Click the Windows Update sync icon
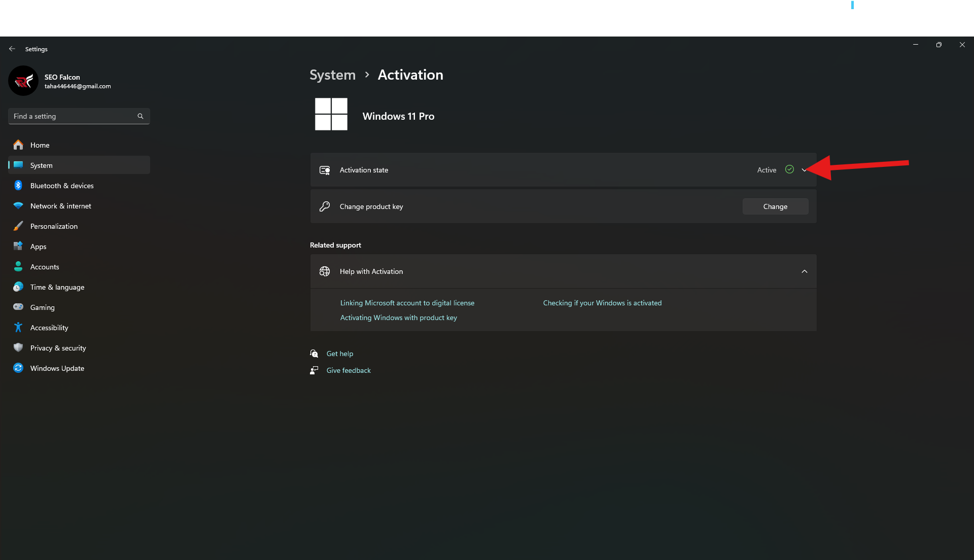This screenshot has width=974, height=560. [18, 368]
